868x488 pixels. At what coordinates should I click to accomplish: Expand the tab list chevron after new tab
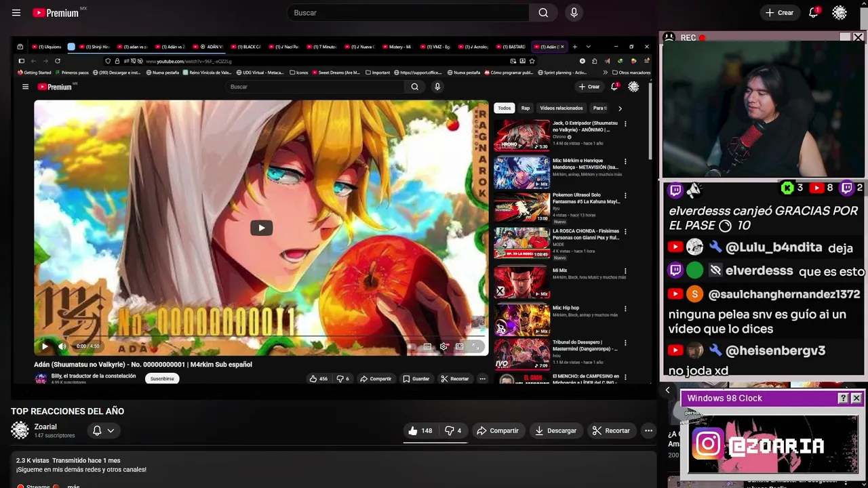(588, 47)
